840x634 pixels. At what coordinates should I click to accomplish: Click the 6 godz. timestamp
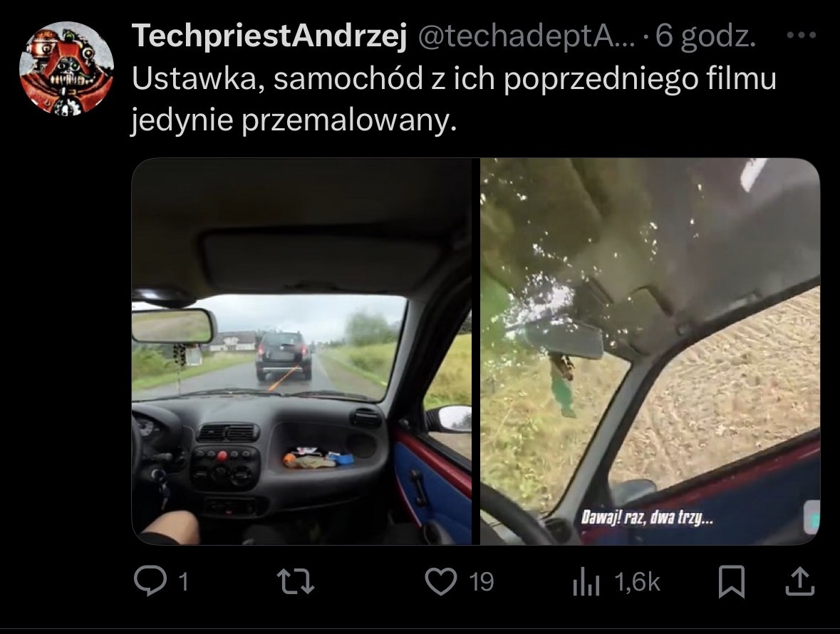pos(705,36)
